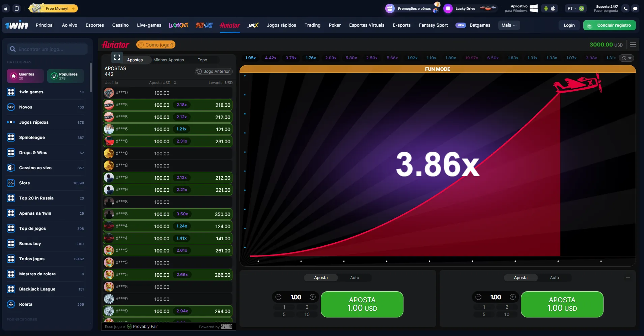Increase right bet amount with plus
Viewport: 644px width, 336px height.
[513, 297]
